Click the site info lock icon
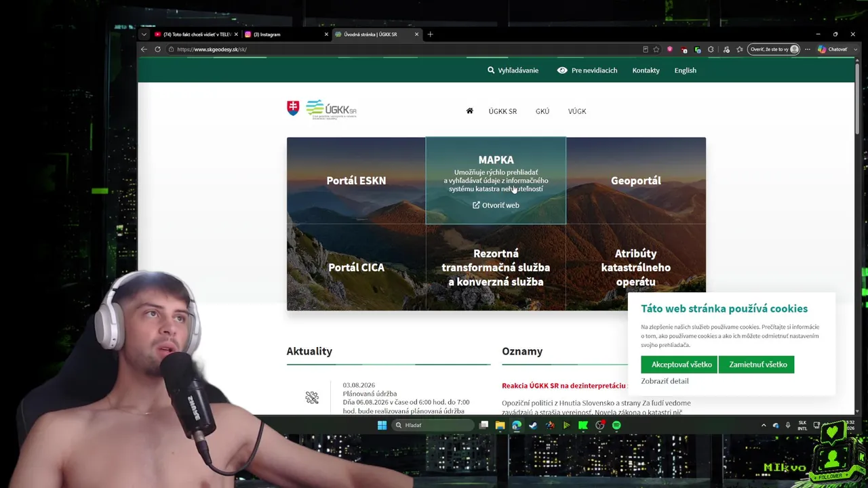This screenshot has height=488, width=868. [171, 49]
